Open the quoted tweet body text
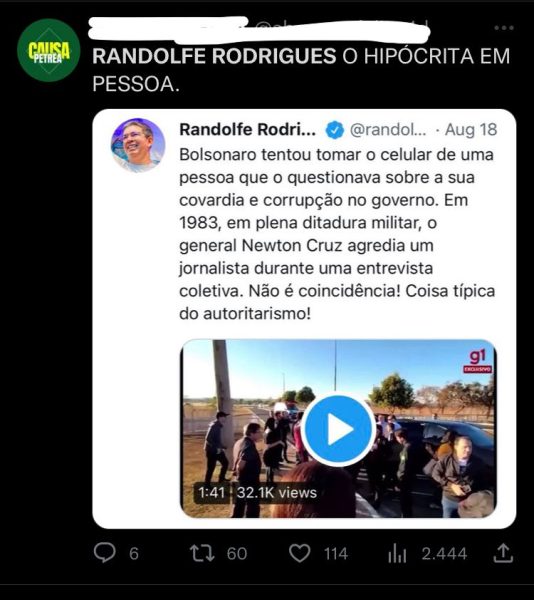534x600 pixels. 337,234
